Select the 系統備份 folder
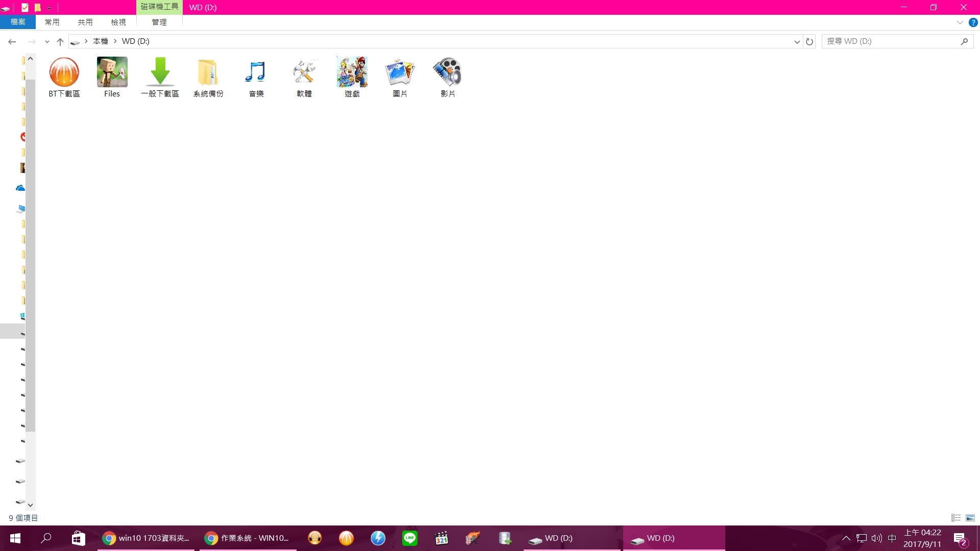 [x=208, y=77]
